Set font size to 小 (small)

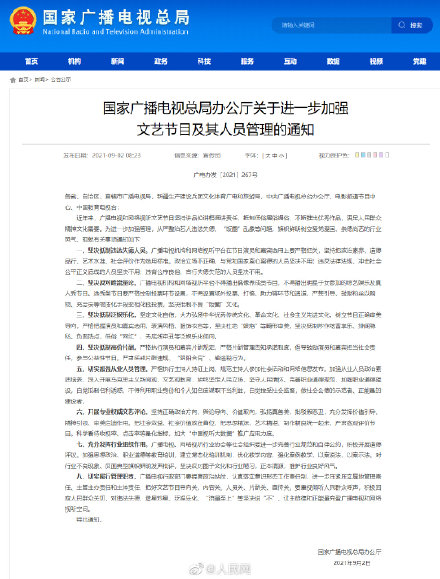click(x=281, y=156)
